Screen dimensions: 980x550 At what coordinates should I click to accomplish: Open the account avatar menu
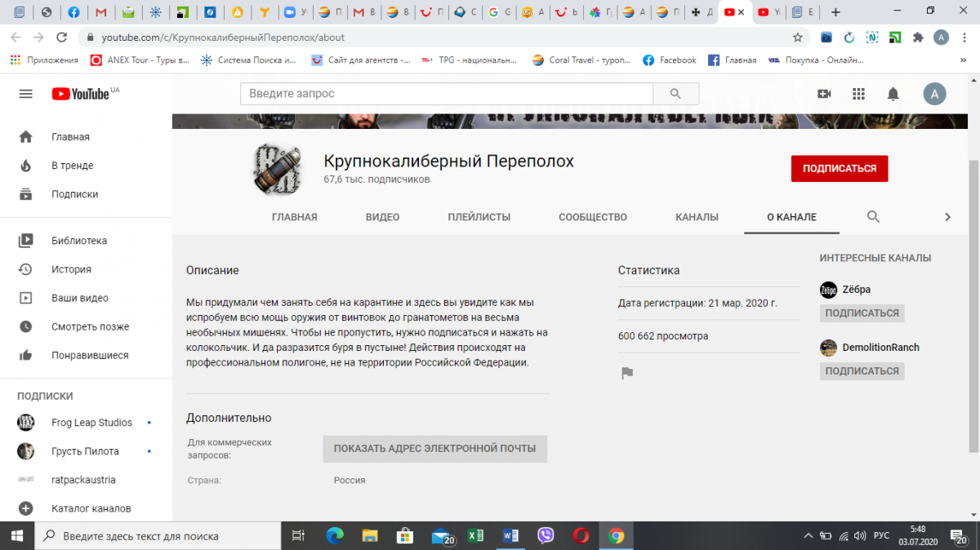tap(934, 94)
